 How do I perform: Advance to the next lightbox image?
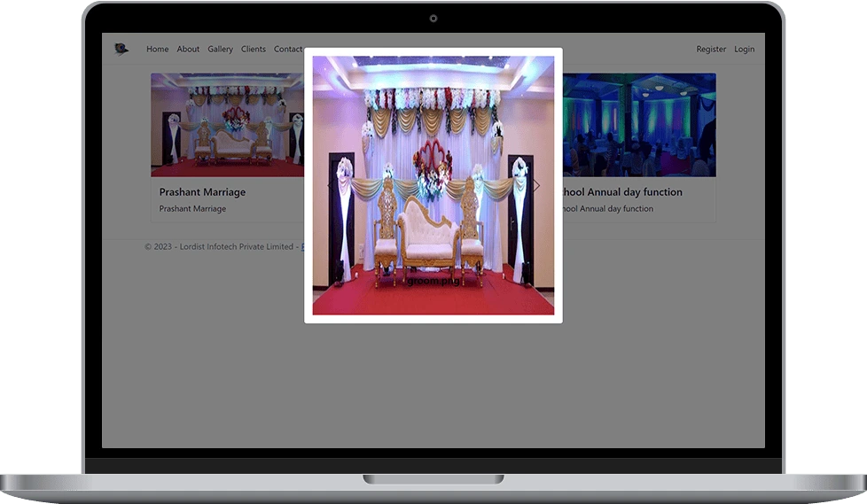[536, 186]
